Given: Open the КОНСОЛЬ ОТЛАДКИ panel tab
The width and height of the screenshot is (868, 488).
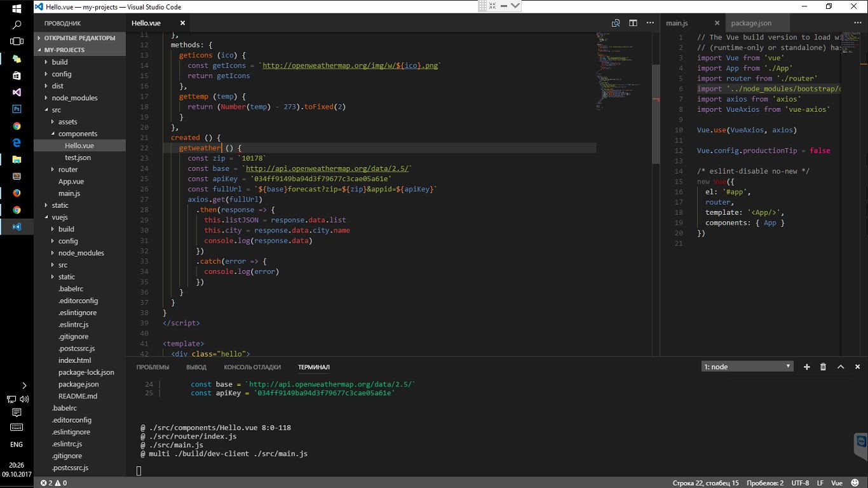Looking at the screenshot, I should click(252, 367).
